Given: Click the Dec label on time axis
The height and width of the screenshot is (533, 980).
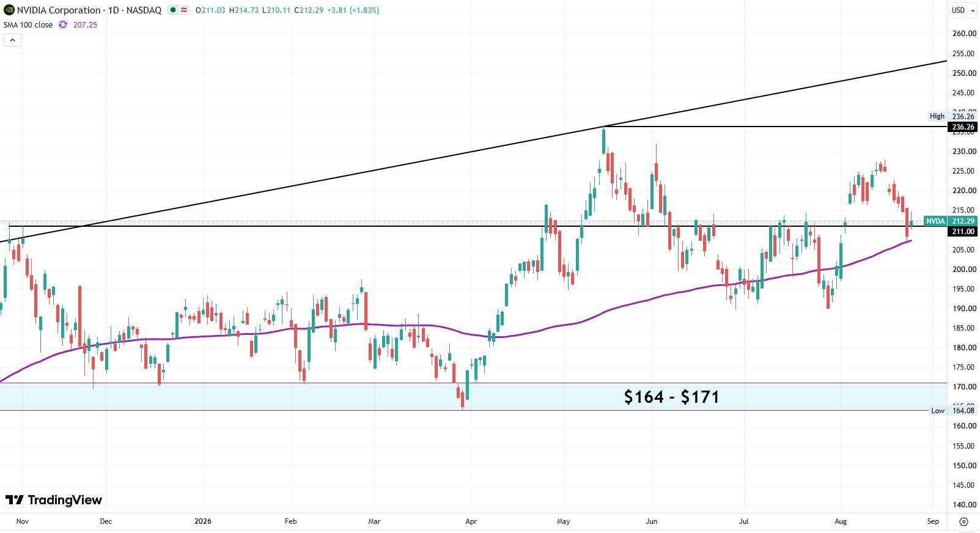Looking at the screenshot, I should [x=106, y=521].
